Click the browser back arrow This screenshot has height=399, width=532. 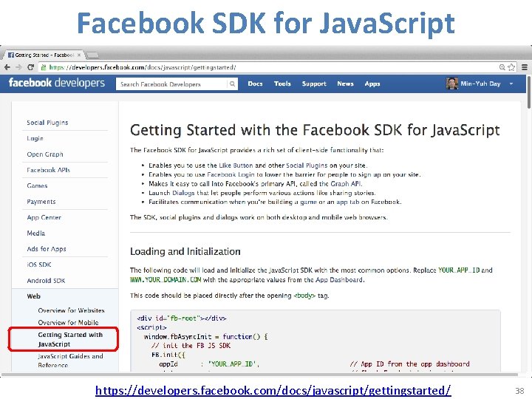[x=7, y=67]
